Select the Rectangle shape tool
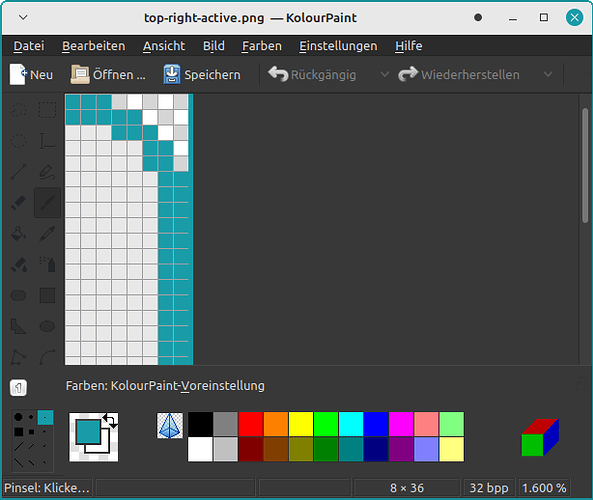Image resolution: width=593 pixels, height=500 pixels. (47, 295)
